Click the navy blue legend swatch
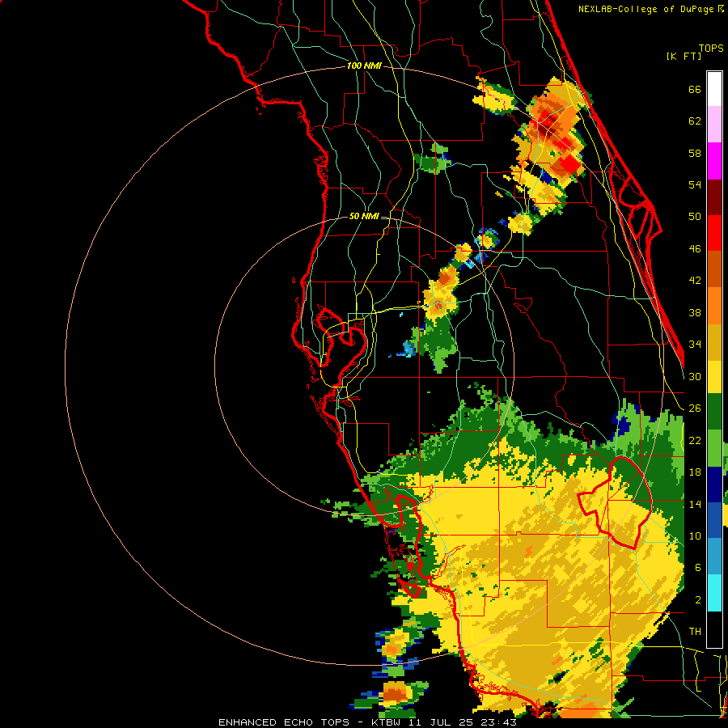This screenshot has width=728, height=728. (x=714, y=485)
